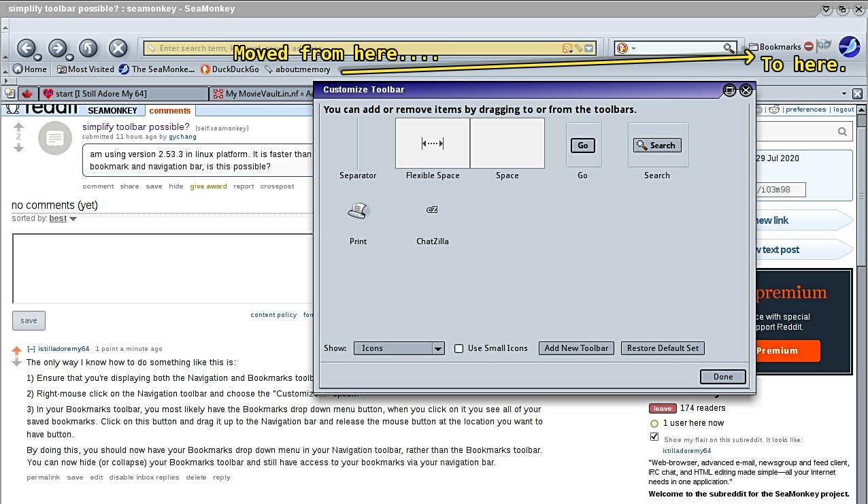Open the list-all-tabs dropdown arrow
The height and width of the screenshot is (504, 868).
[x=844, y=94]
